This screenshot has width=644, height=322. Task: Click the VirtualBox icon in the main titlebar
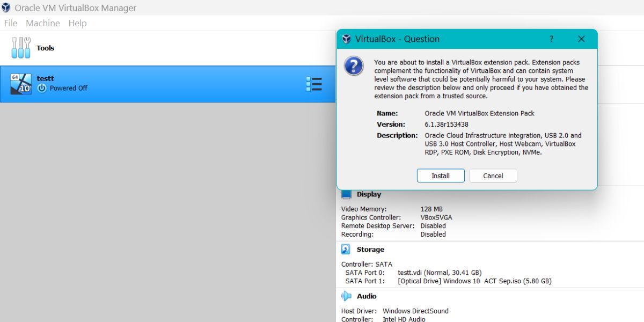[8, 8]
